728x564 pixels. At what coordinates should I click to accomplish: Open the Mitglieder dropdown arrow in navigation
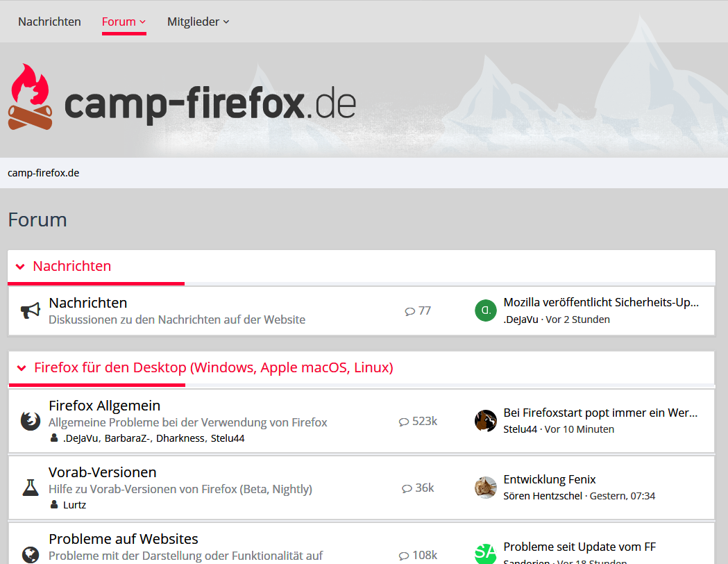pos(226,22)
